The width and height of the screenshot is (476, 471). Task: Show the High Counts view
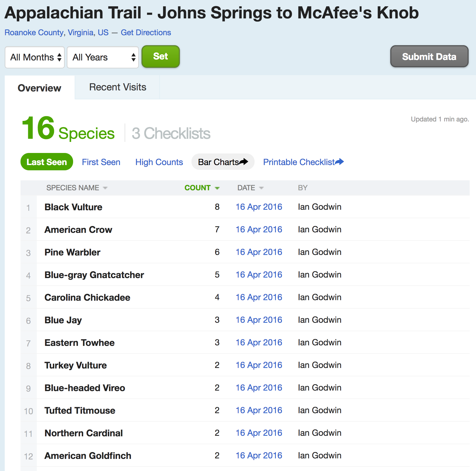159,162
